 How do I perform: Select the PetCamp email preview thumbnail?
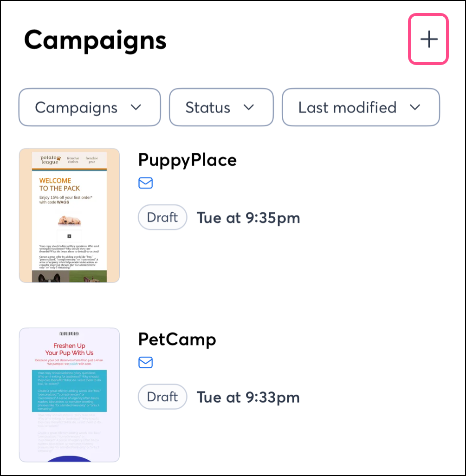coord(69,395)
